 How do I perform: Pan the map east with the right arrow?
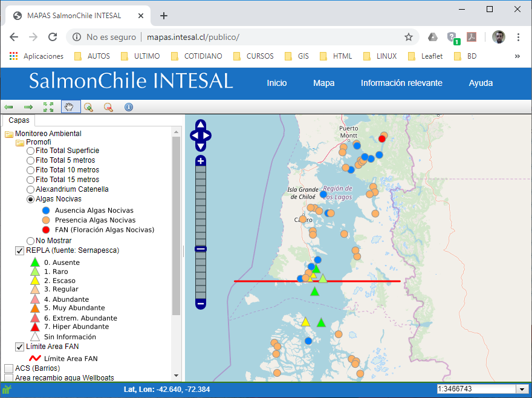[x=206, y=135]
